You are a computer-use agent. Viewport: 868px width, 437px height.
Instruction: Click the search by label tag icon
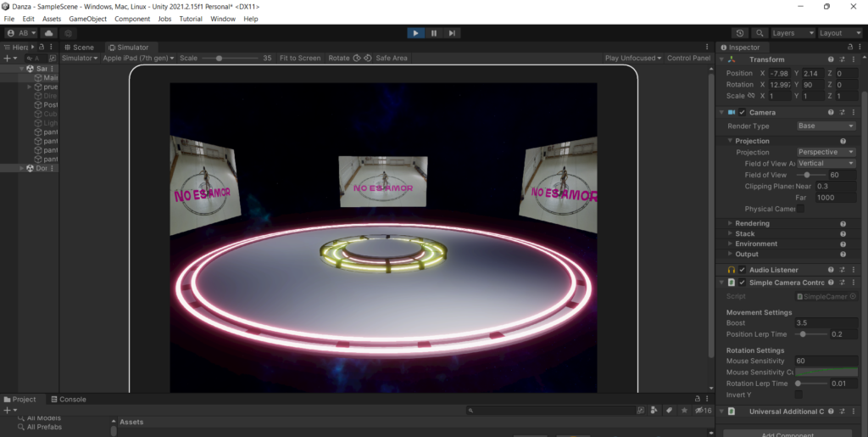click(x=670, y=411)
